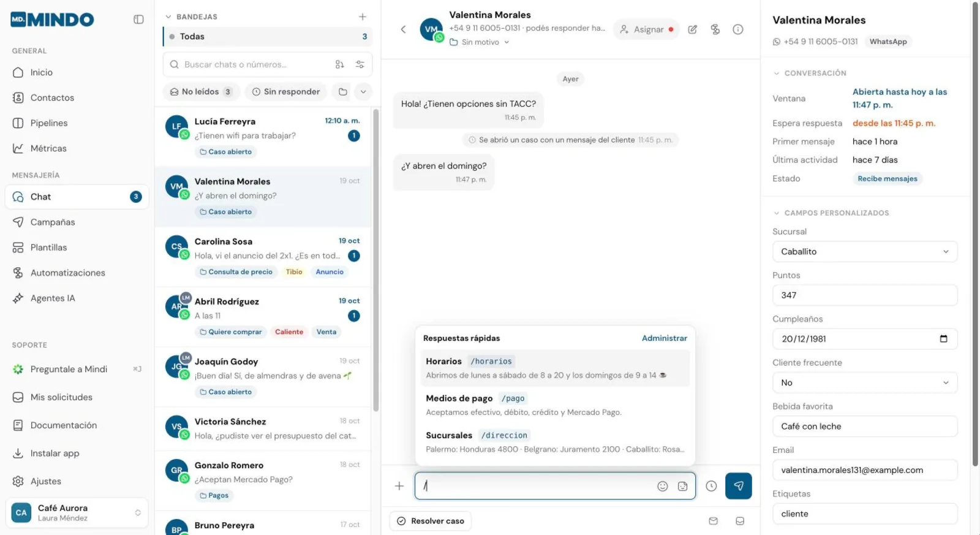980x535 pixels.
Task: Toggle the No leídos filter chip
Action: [x=201, y=92]
